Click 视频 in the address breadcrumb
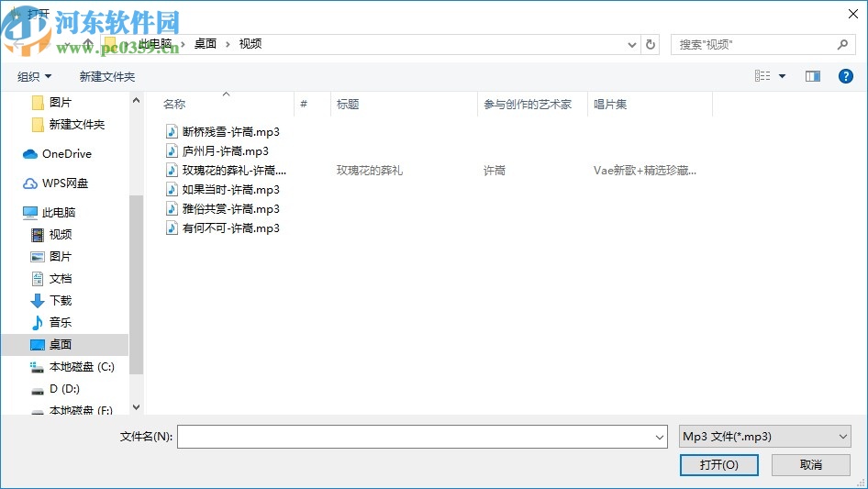 coord(250,44)
